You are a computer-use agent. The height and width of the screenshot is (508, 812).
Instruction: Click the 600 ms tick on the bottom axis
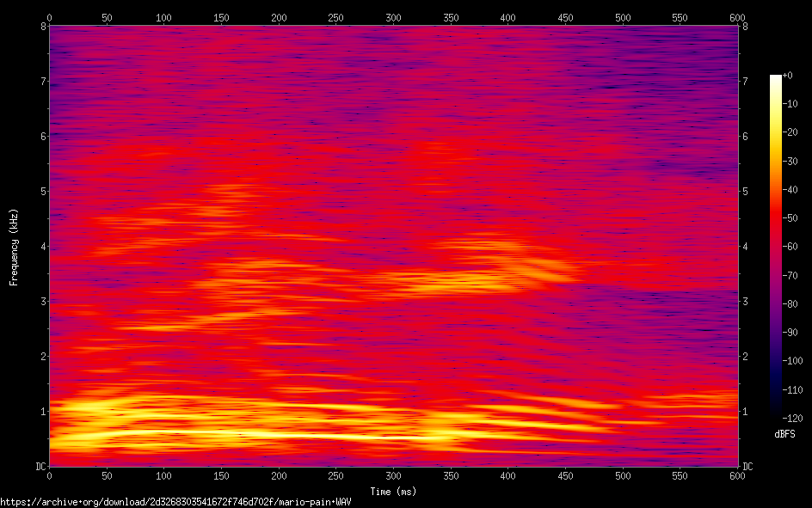coord(737,474)
